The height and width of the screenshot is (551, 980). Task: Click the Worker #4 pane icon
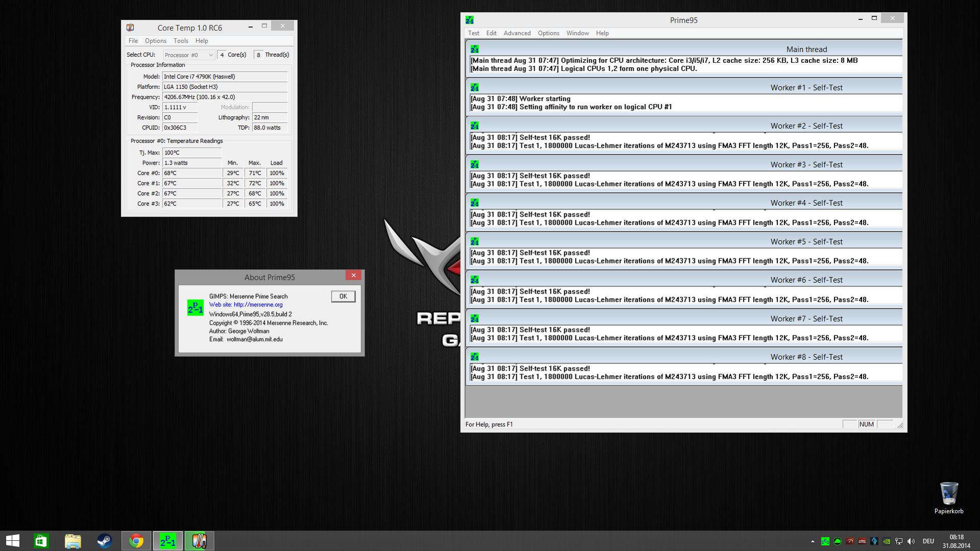click(474, 203)
